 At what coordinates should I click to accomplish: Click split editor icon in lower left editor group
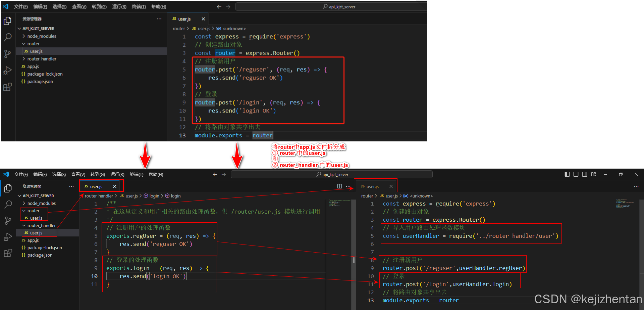(339, 186)
